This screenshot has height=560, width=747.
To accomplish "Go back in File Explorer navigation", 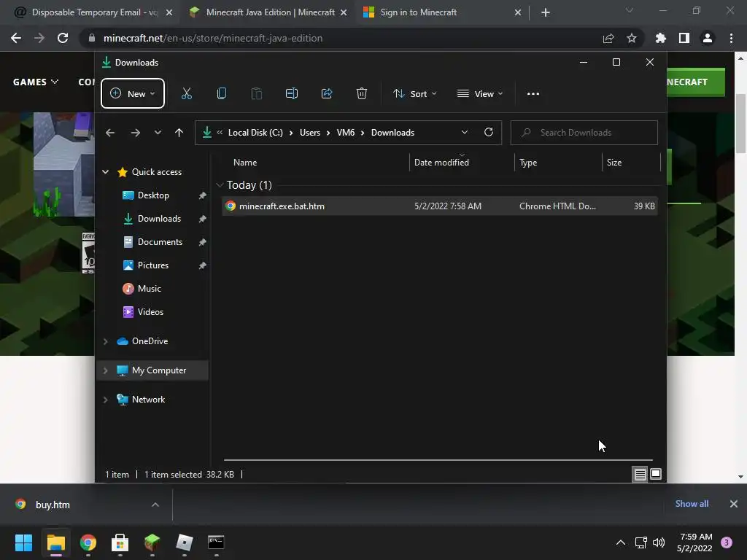I will click(x=110, y=133).
